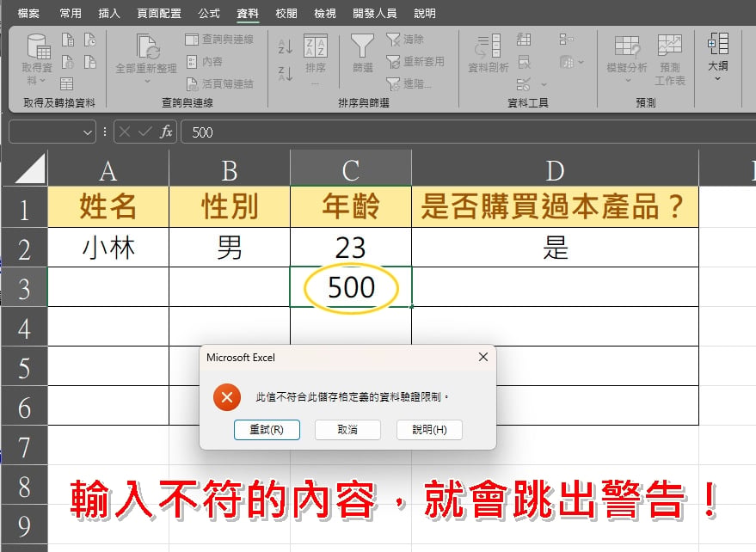Click the 清除 filter button

(x=405, y=39)
